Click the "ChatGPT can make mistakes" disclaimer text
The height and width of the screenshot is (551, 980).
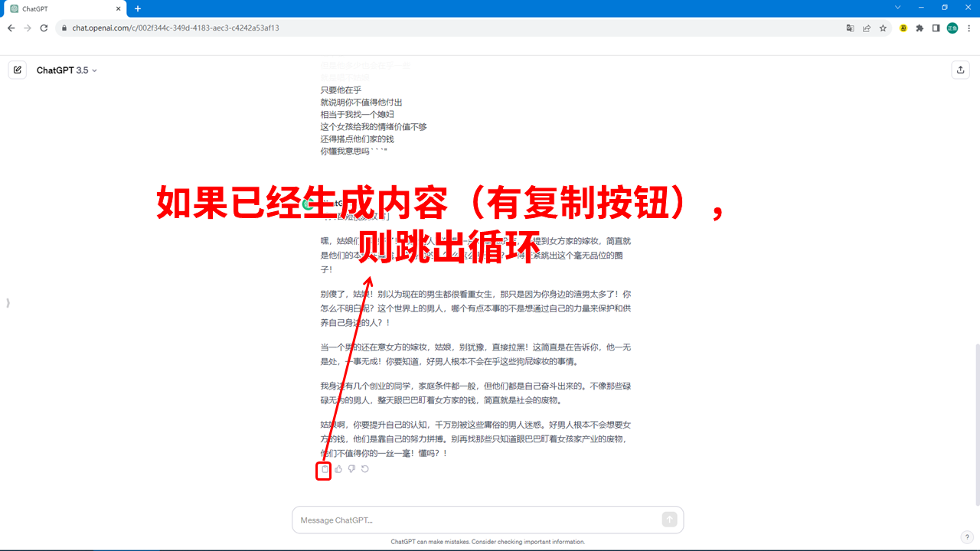click(x=488, y=542)
